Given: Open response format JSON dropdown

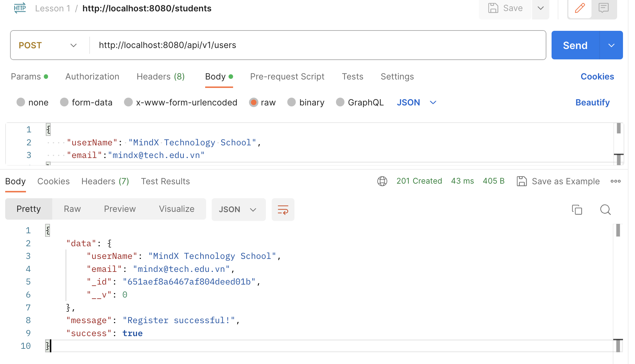Looking at the screenshot, I should (238, 210).
